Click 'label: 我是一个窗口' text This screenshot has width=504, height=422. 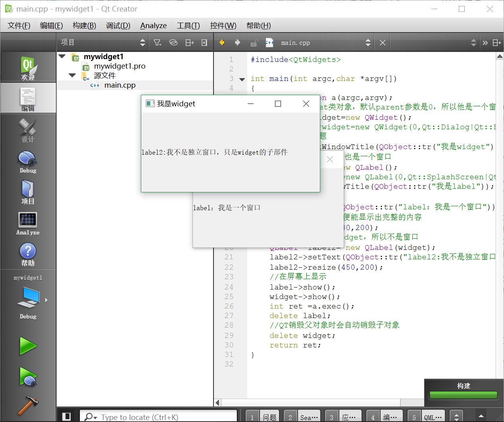227,208
